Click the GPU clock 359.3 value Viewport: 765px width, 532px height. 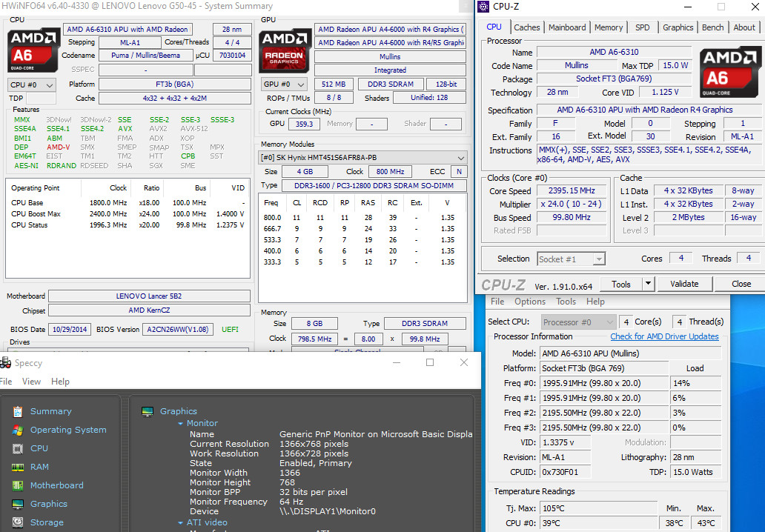point(304,124)
